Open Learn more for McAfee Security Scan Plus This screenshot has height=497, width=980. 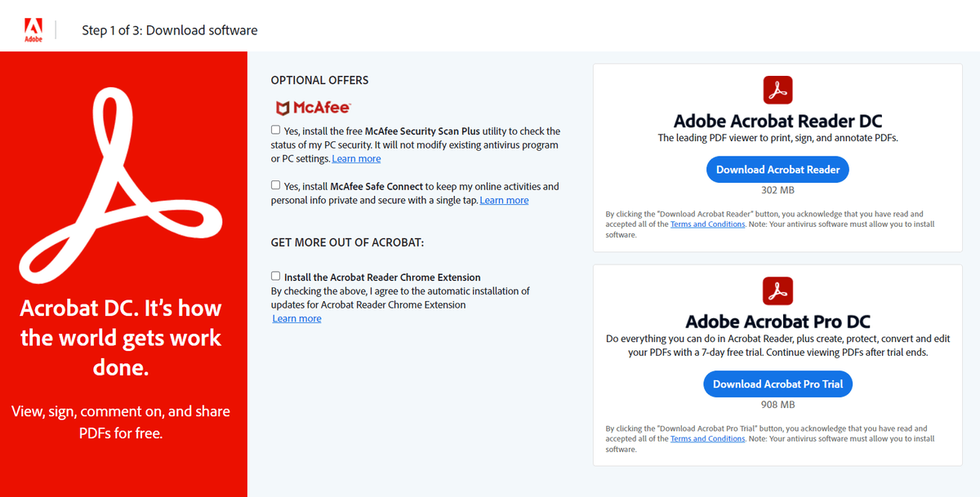(356, 158)
